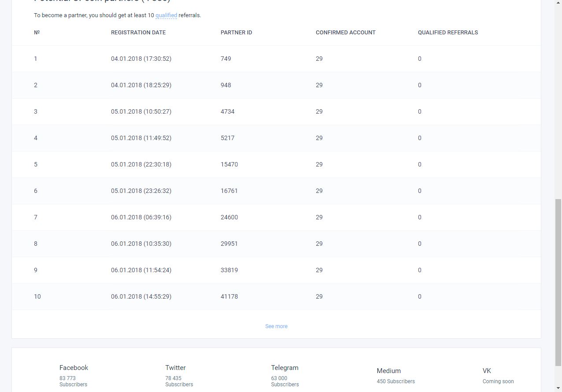Screen dimensions: 562x392
Task: Open the Telegram social link
Action: click(285, 368)
